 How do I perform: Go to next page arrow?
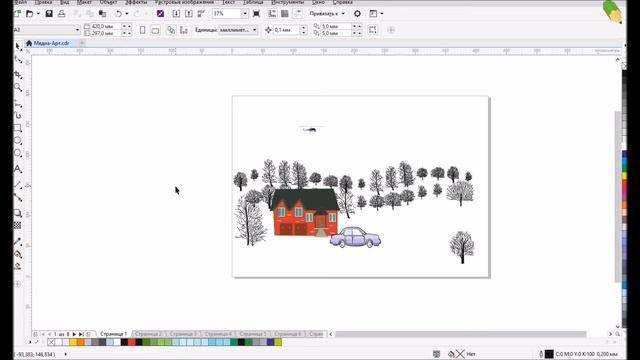(74, 334)
